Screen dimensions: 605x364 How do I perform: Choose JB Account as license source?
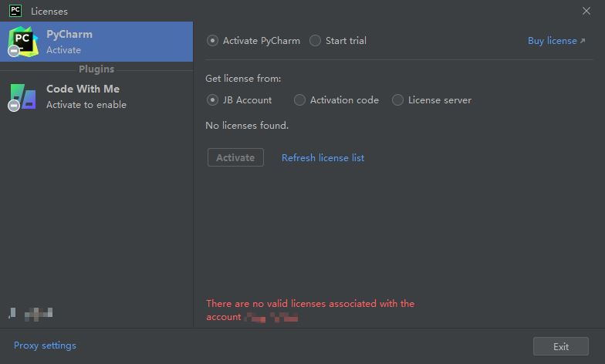pyautogui.click(x=212, y=100)
